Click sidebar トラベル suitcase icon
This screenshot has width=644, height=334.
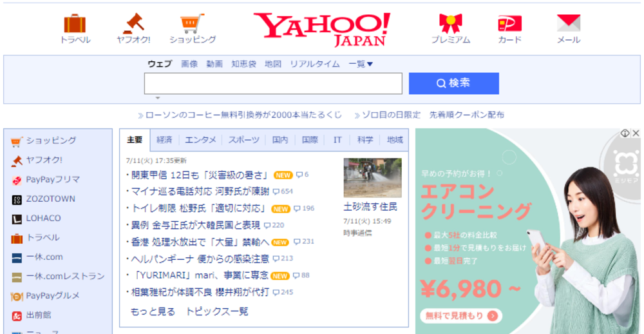pyautogui.click(x=17, y=238)
